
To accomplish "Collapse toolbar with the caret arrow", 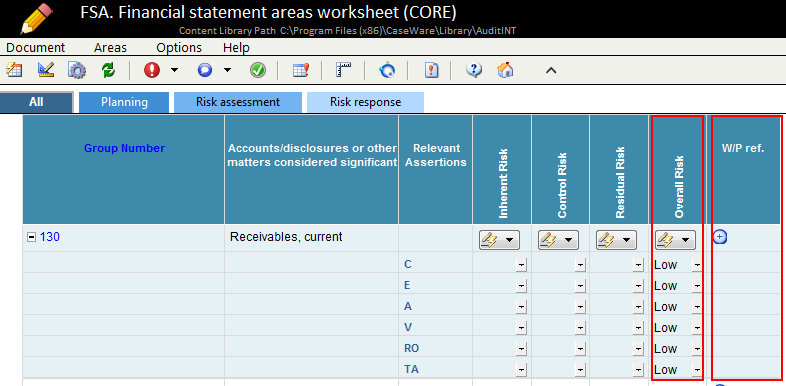I will [551, 71].
